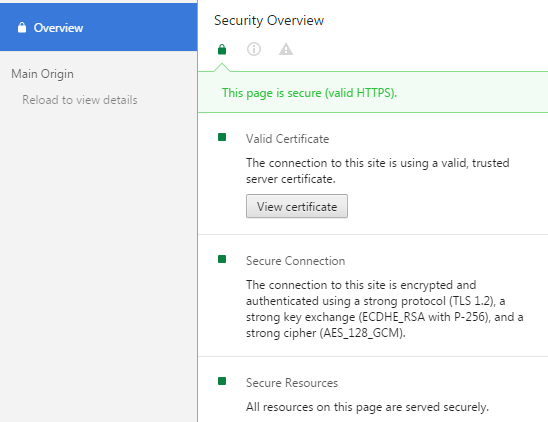Click the Secure Resources title text

(x=292, y=383)
